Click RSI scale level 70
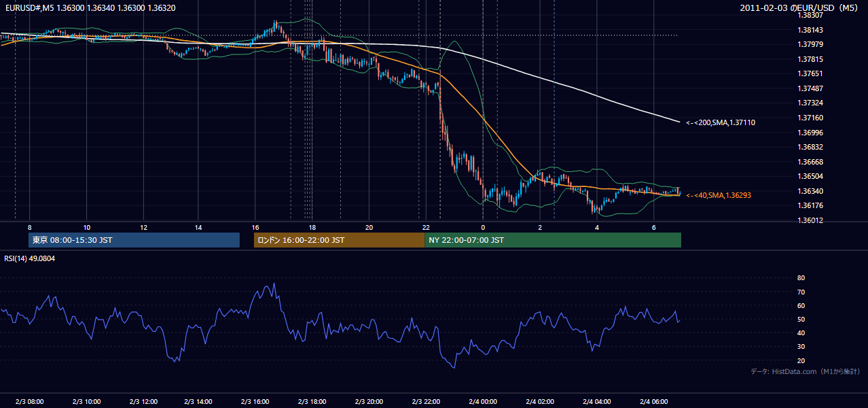The image size is (868, 408). [801, 292]
